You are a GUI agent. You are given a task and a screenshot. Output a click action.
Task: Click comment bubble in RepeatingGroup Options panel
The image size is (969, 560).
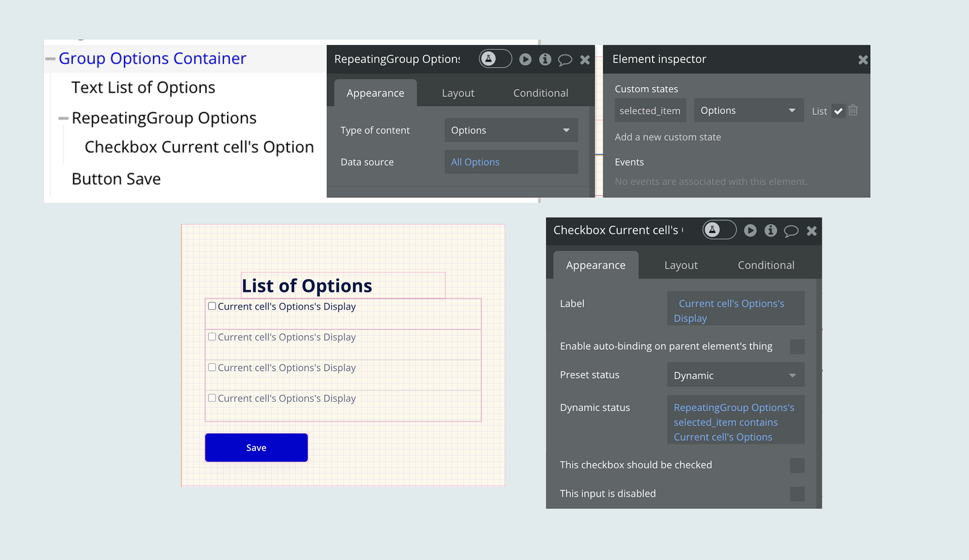point(565,60)
